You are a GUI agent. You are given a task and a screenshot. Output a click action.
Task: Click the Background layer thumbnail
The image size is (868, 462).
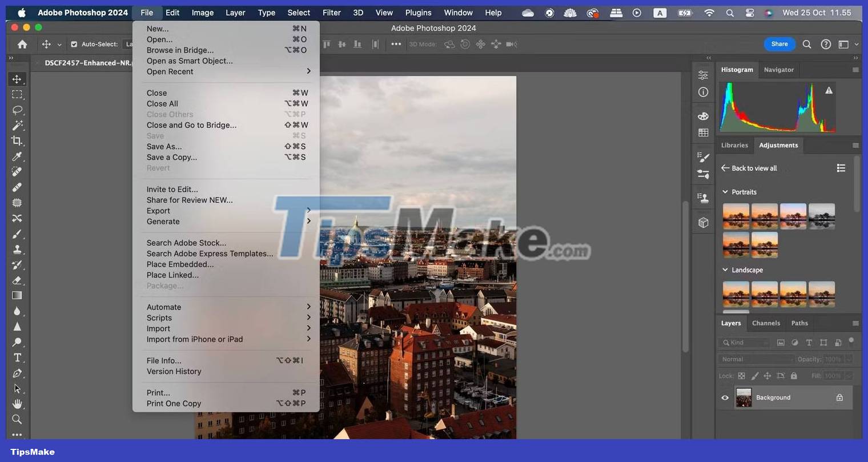point(744,397)
